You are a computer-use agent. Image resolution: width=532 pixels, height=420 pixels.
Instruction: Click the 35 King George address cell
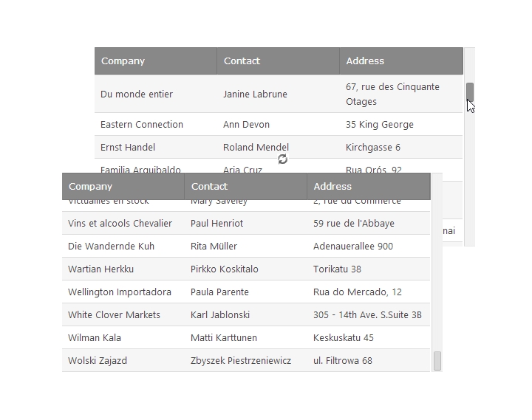tap(401, 125)
